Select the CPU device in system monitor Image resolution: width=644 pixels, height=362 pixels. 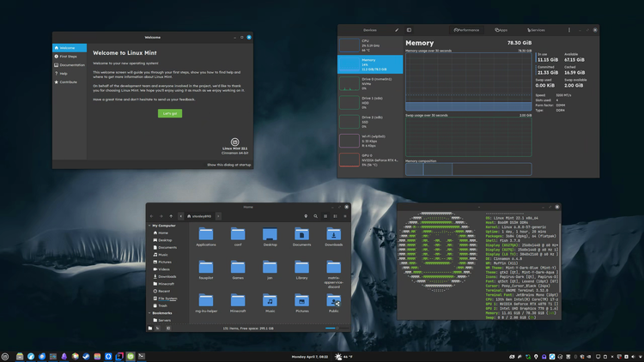[370, 45]
